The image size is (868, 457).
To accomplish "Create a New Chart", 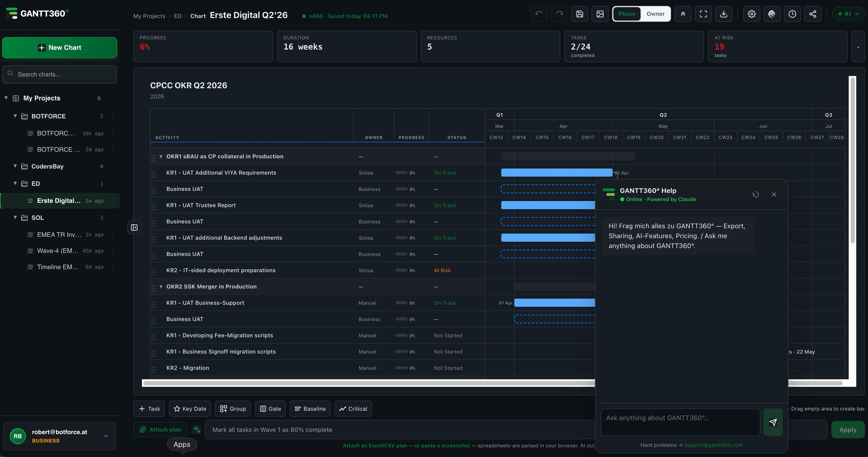I will point(60,48).
